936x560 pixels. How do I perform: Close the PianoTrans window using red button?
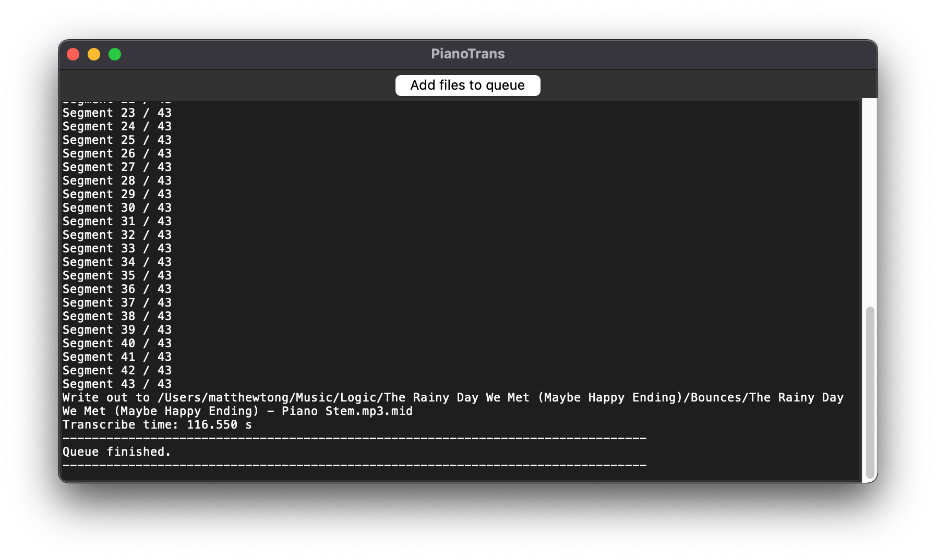[x=73, y=54]
